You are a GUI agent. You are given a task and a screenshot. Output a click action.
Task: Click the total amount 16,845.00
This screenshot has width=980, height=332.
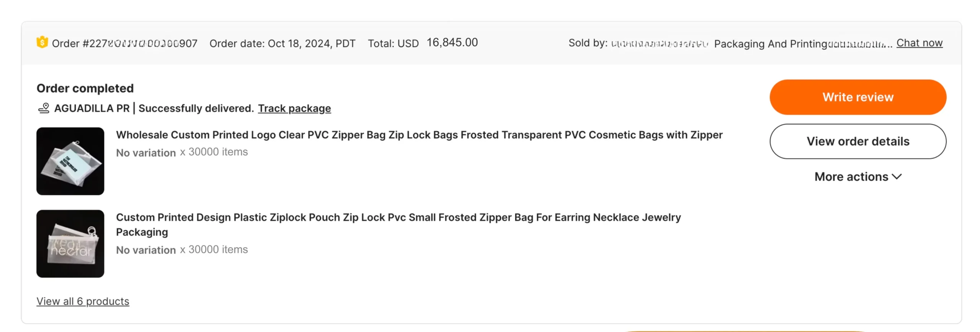pos(452,42)
